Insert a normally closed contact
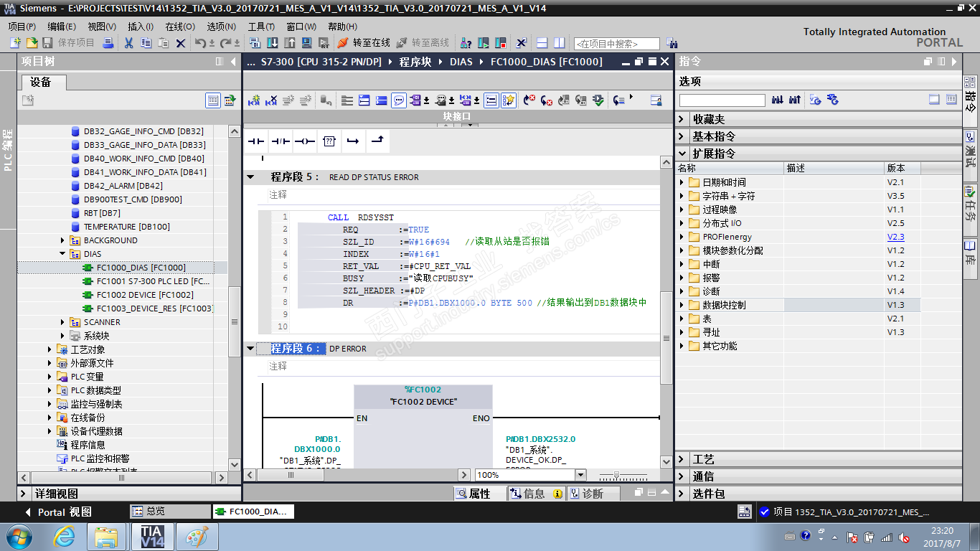Image resolution: width=980 pixels, height=551 pixels. click(281, 141)
